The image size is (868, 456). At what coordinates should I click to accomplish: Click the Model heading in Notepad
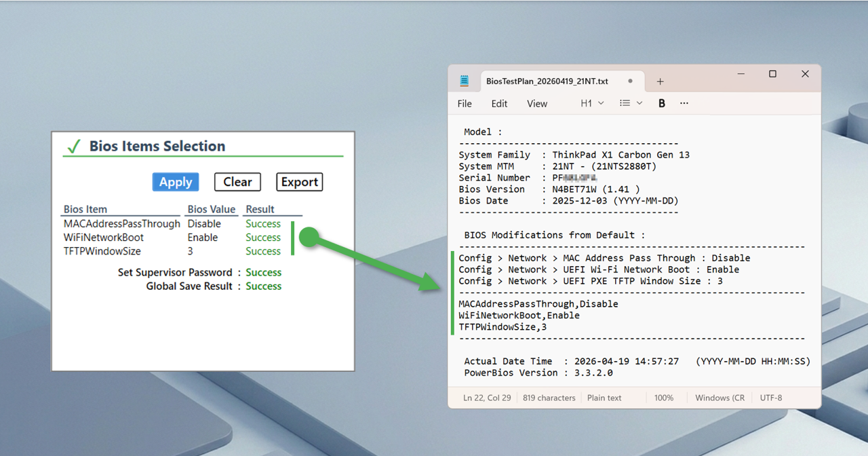coord(483,132)
